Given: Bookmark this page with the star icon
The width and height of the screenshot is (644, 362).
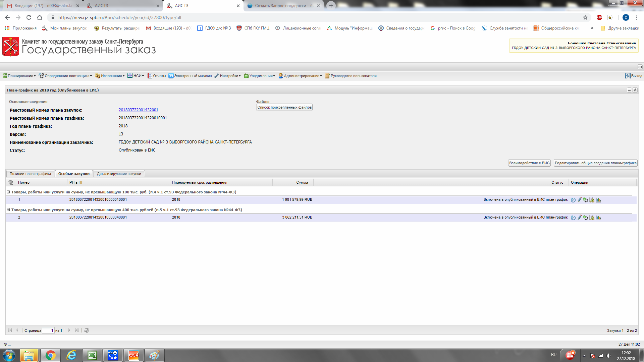Looking at the screenshot, I should coord(585,17).
